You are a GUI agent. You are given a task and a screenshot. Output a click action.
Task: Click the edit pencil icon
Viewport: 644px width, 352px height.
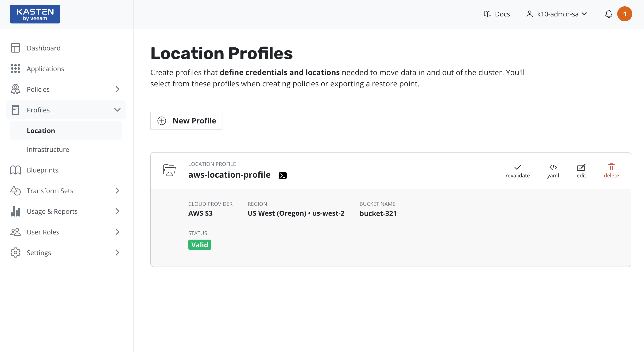point(581,167)
